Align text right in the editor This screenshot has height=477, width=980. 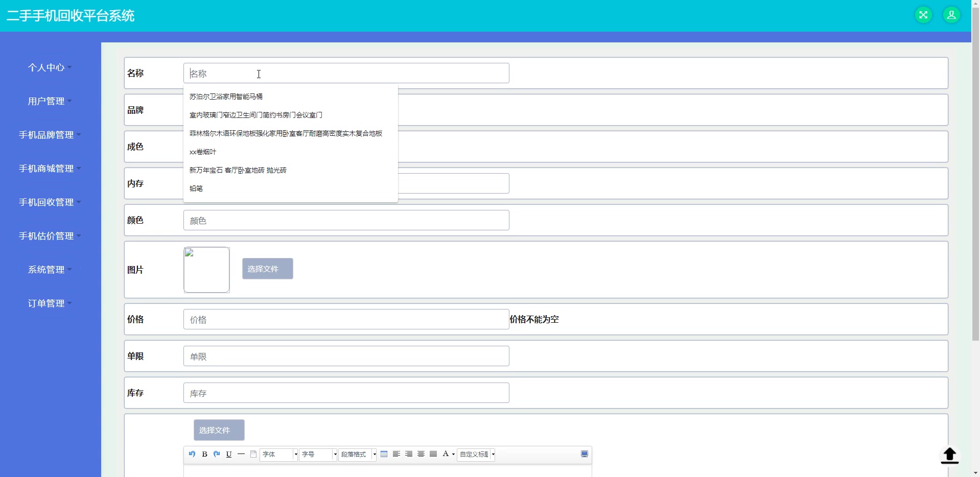pos(409,454)
